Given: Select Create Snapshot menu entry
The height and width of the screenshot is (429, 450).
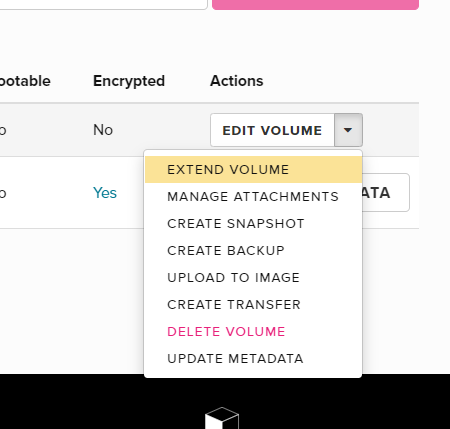Looking at the screenshot, I should point(253,224).
